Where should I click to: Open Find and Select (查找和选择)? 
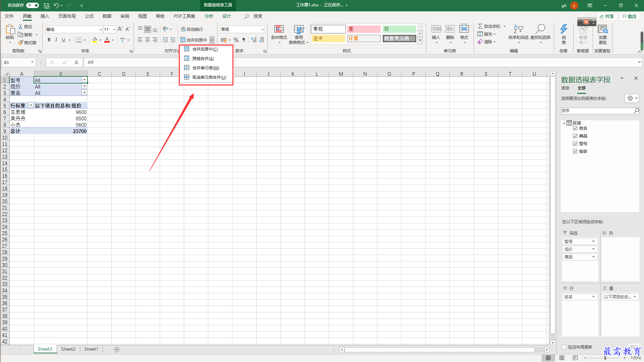coord(540,34)
